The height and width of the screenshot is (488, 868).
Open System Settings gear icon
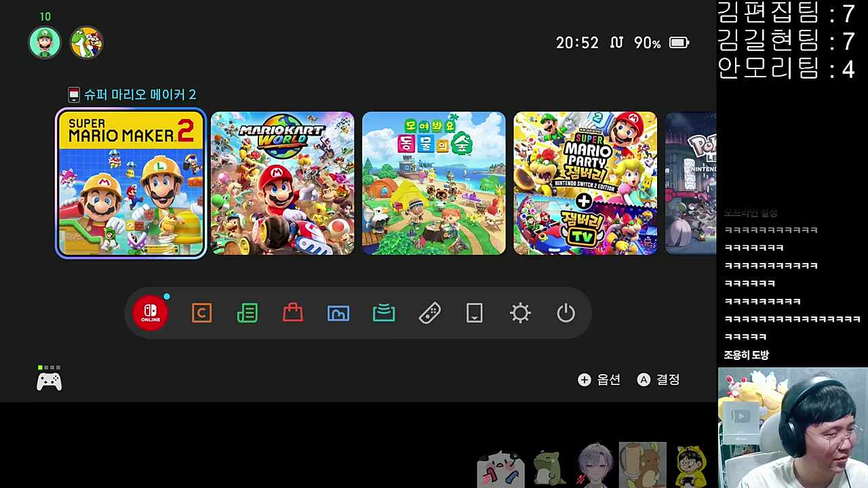[520, 313]
